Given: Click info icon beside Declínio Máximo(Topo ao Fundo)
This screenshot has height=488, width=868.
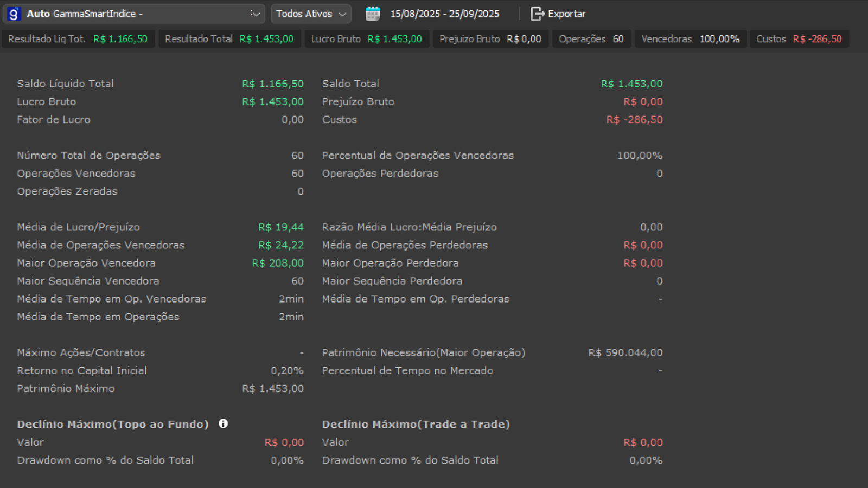Looking at the screenshot, I should tap(223, 423).
